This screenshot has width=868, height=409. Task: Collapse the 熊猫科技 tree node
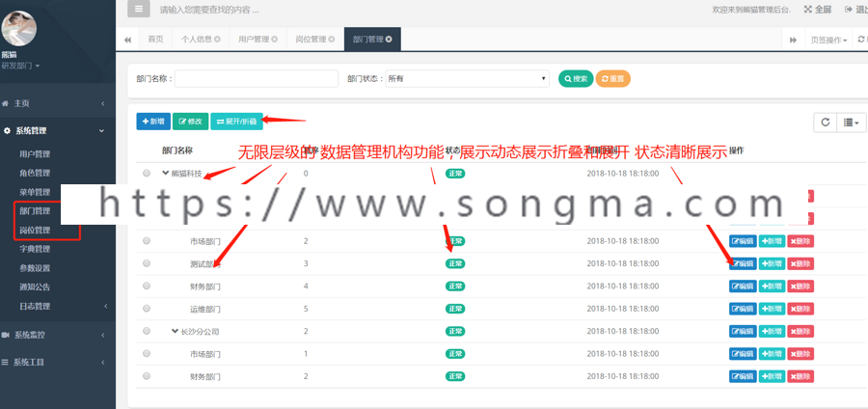pyautogui.click(x=165, y=173)
